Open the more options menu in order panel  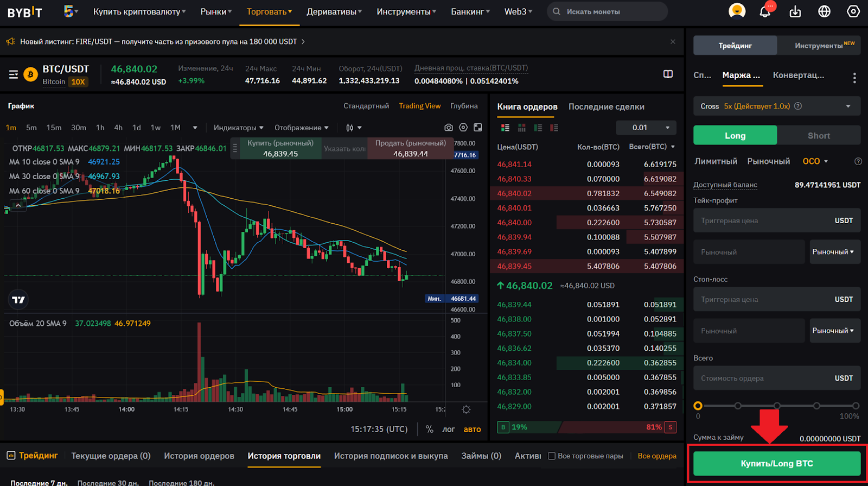pyautogui.click(x=854, y=78)
